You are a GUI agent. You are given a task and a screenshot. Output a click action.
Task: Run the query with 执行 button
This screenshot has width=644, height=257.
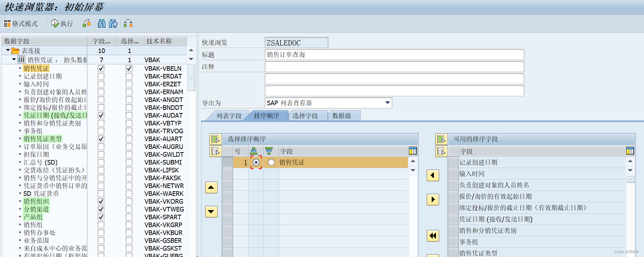point(62,23)
